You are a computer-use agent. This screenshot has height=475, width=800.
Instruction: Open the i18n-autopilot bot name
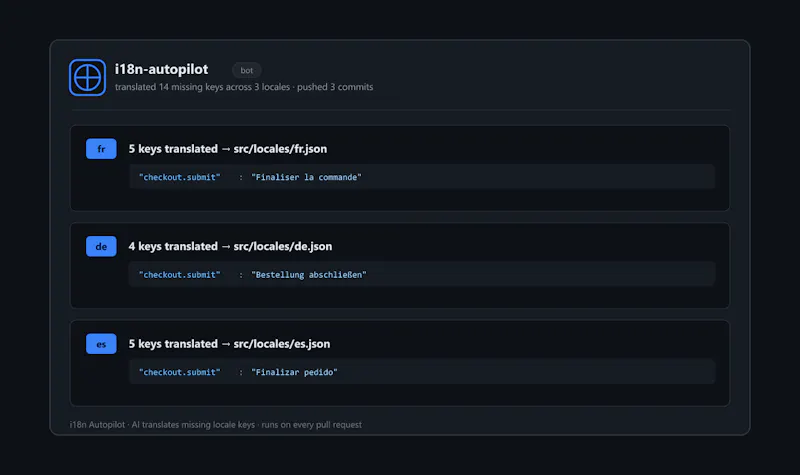click(161, 69)
